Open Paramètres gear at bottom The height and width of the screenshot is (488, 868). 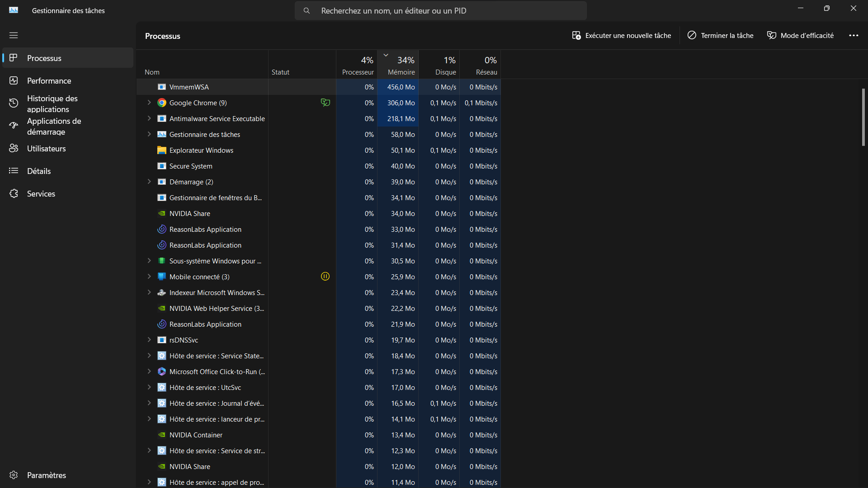click(x=14, y=475)
